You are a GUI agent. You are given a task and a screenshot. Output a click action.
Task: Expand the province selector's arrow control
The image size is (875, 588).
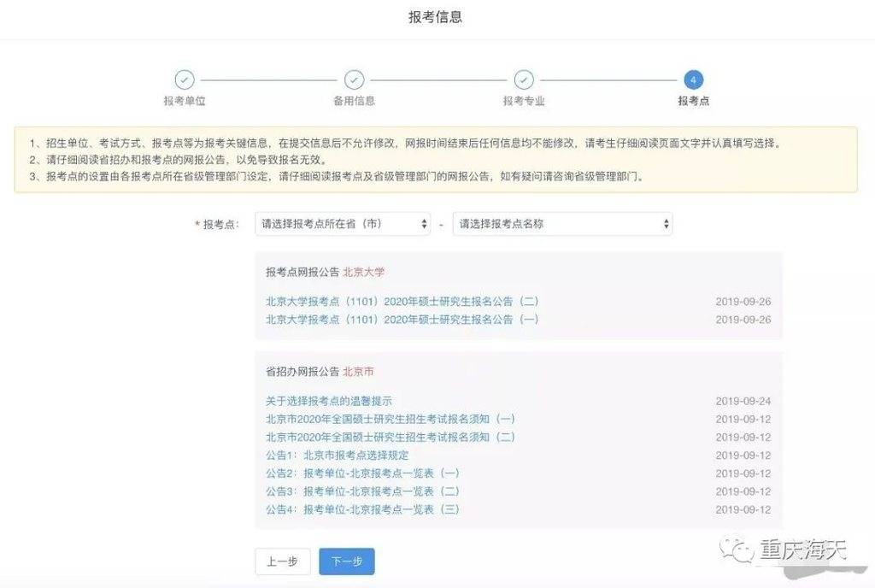424,223
